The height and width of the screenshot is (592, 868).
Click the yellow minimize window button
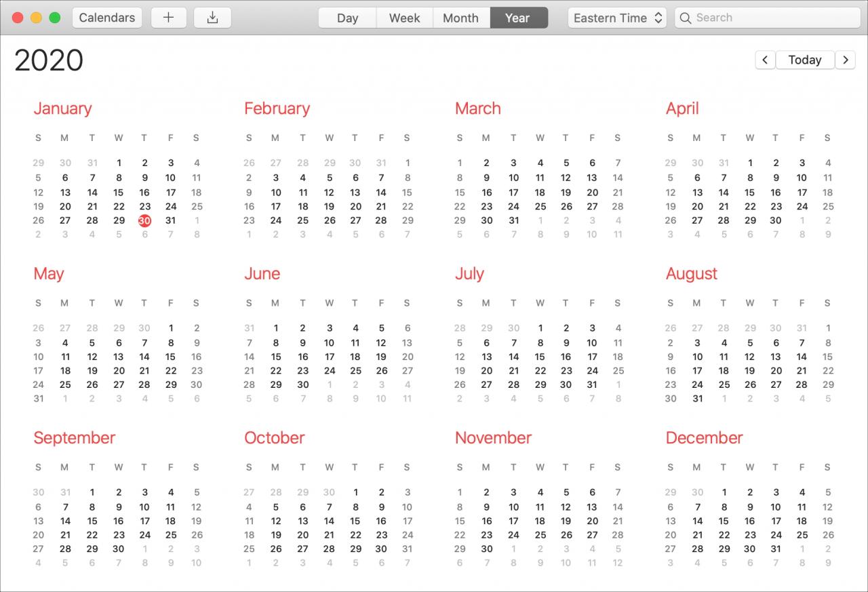[37, 18]
